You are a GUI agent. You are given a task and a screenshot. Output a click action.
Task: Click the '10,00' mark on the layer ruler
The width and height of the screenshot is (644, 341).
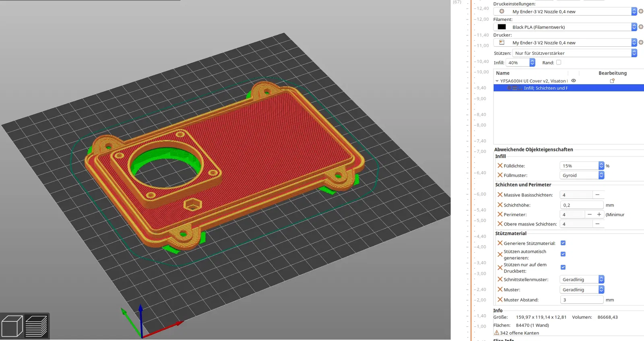click(483, 72)
